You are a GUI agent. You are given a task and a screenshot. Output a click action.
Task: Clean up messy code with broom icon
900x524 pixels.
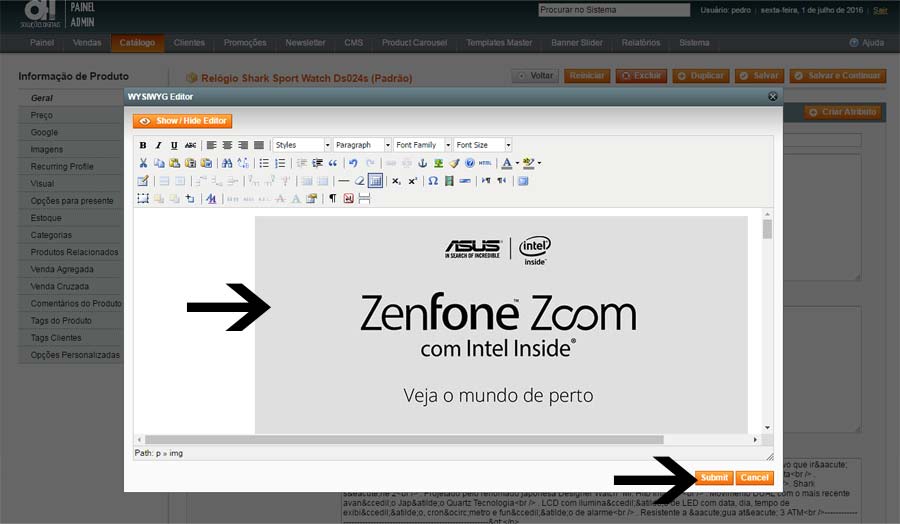pyautogui.click(x=455, y=163)
